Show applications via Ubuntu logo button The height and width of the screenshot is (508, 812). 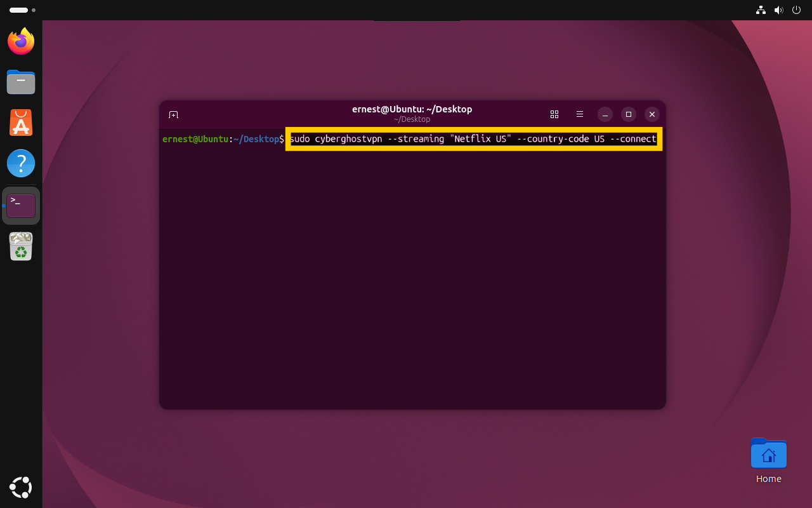[x=21, y=487]
